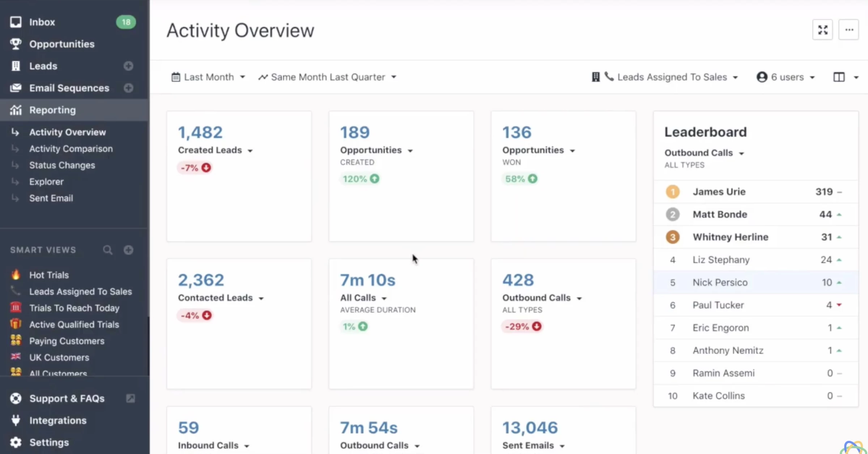868x454 pixels.
Task: Add a smart view with plus icon
Action: tap(128, 250)
